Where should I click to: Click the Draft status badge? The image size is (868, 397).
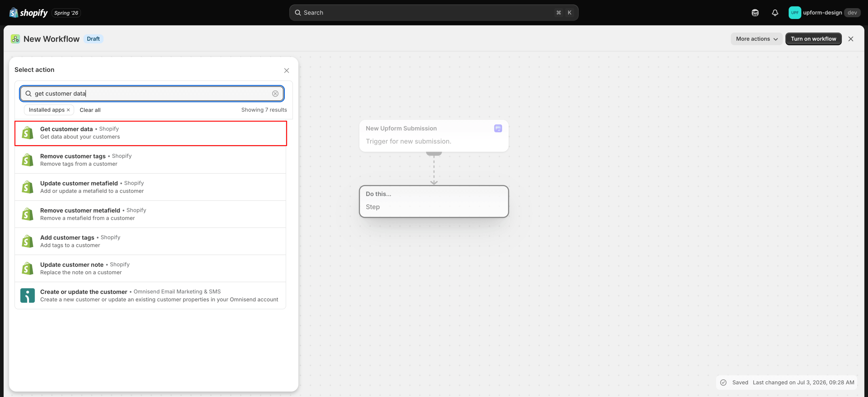tap(93, 39)
